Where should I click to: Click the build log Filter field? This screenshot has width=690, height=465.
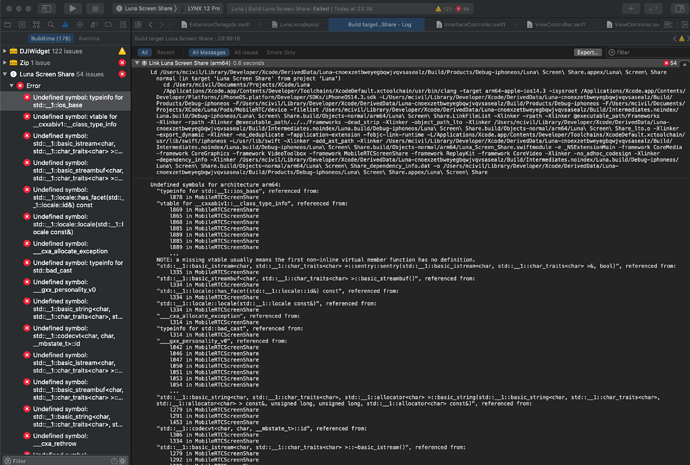(x=648, y=52)
